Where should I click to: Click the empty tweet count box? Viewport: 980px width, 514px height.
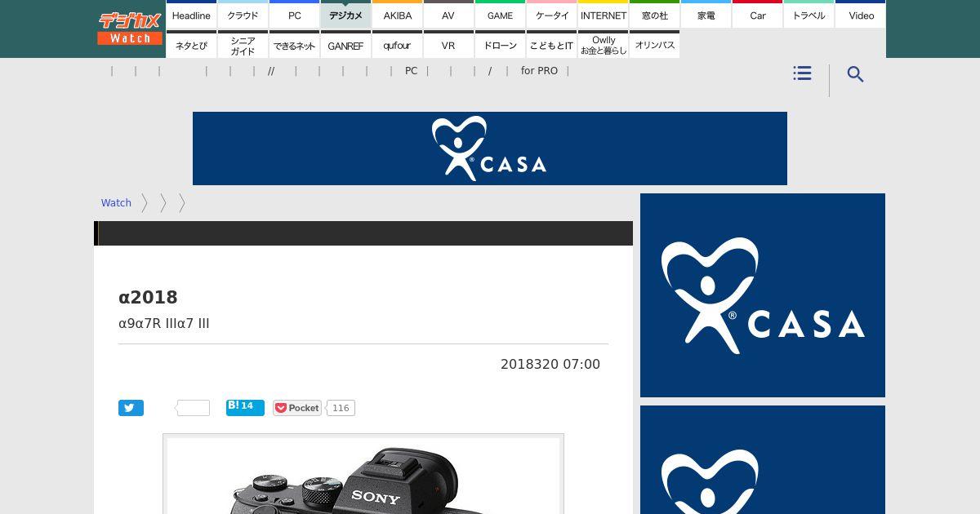[194, 408]
